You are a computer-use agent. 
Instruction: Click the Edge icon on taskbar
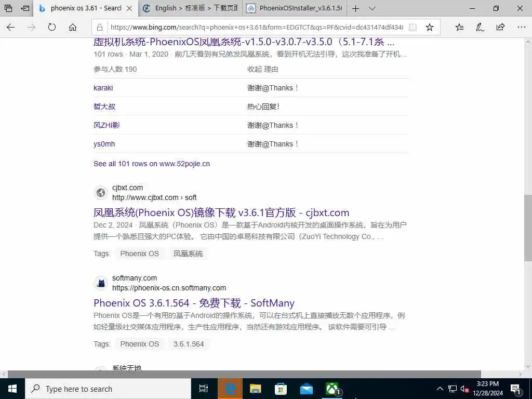click(x=230, y=389)
